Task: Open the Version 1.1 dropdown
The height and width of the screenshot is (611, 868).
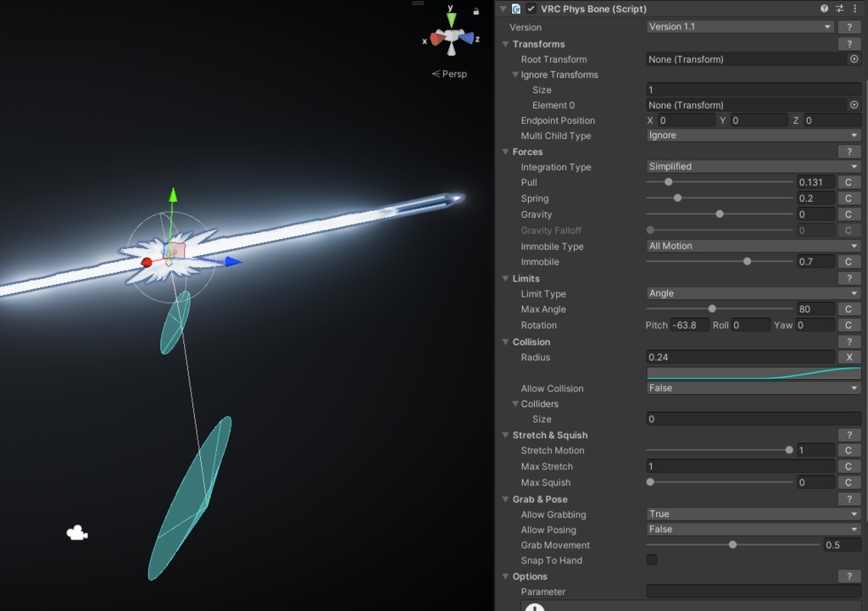Action: click(740, 26)
